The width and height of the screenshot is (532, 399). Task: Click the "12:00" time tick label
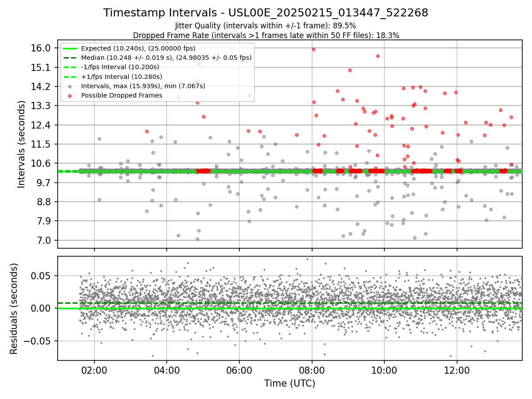(x=457, y=370)
